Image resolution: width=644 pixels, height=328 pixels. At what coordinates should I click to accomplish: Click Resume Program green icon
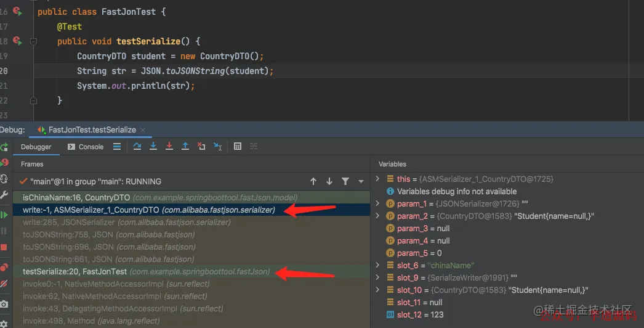[x=4, y=215]
